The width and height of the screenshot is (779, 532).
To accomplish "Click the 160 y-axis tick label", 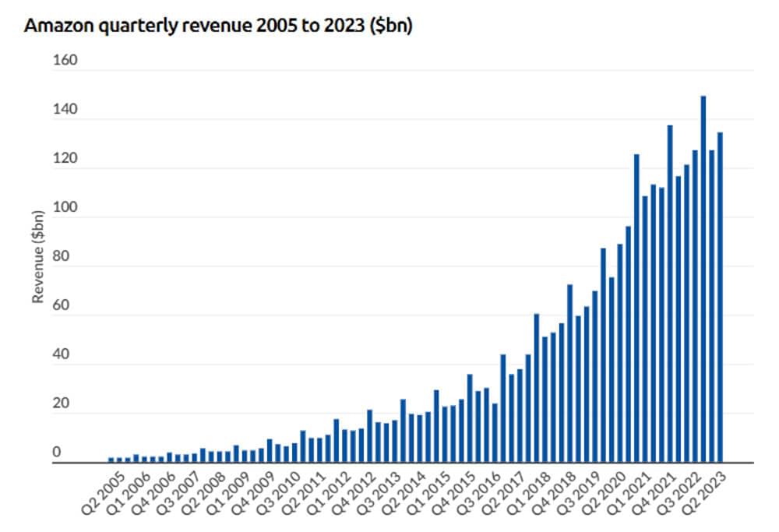I will [65, 60].
